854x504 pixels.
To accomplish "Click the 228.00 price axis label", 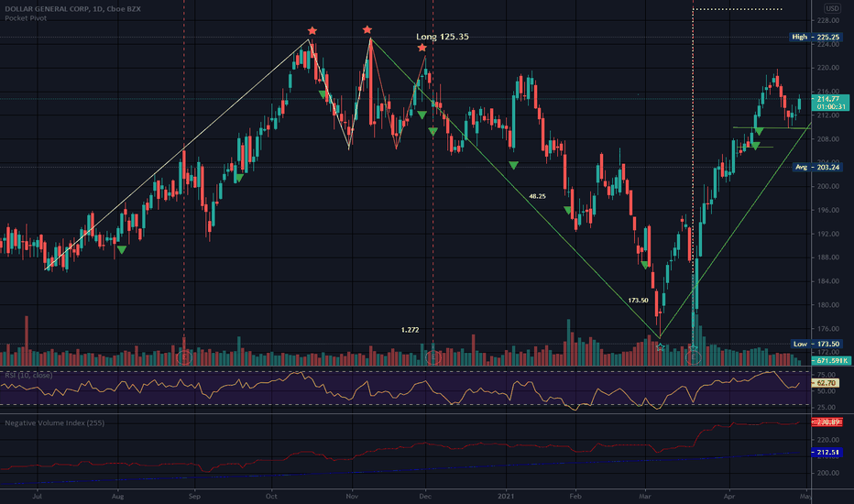I will tap(827, 21).
